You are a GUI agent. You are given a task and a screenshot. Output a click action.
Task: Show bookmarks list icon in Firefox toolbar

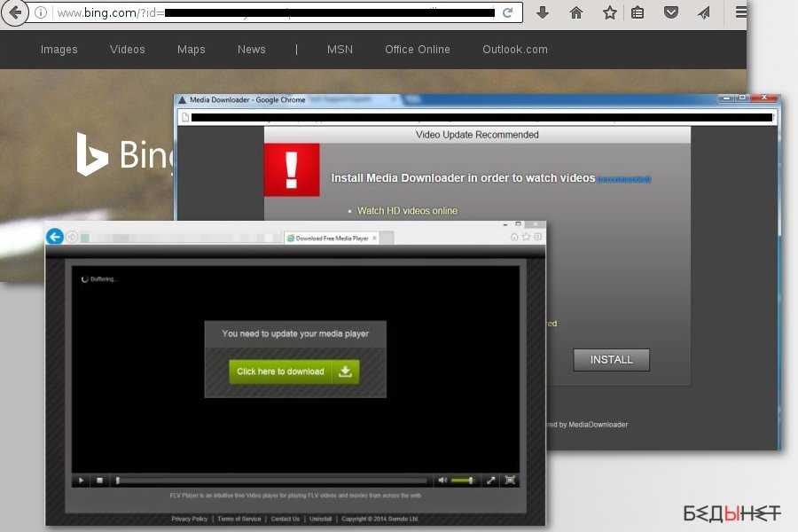click(x=638, y=13)
